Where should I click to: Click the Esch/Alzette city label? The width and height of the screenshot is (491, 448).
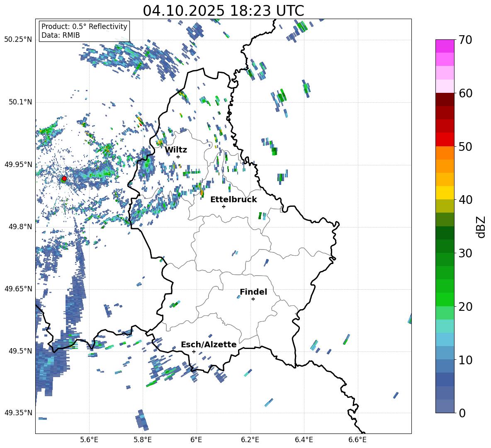(x=209, y=344)
